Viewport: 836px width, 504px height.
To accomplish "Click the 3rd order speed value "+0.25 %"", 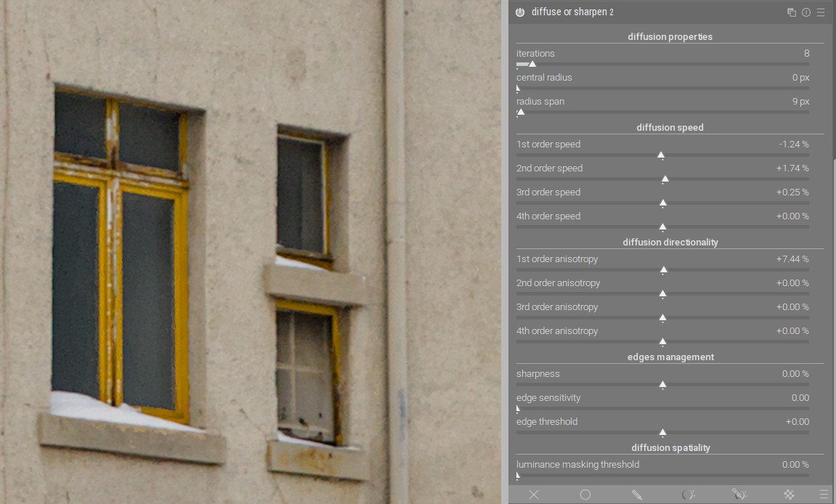I will click(x=792, y=192).
